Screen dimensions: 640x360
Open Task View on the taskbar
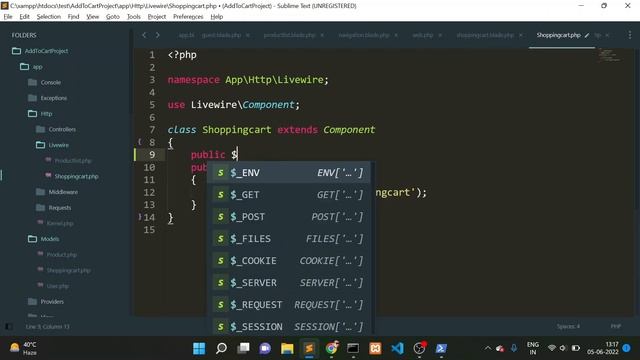coord(244,348)
